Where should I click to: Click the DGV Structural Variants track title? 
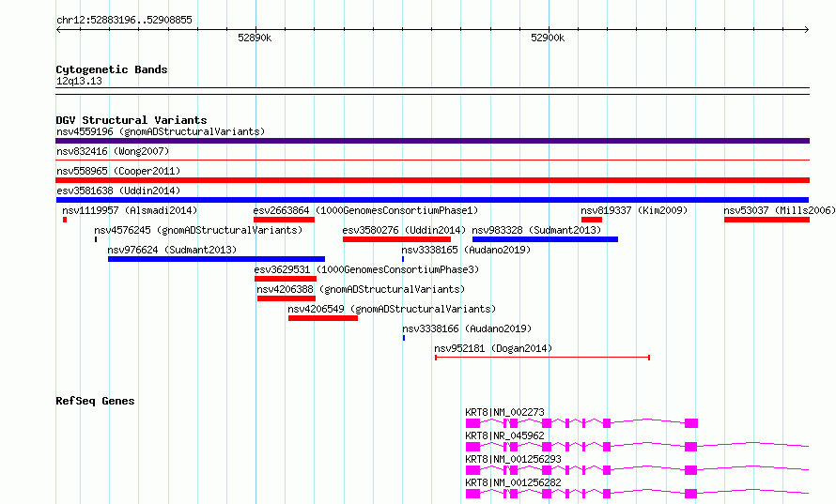pyautogui.click(x=132, y=120)
